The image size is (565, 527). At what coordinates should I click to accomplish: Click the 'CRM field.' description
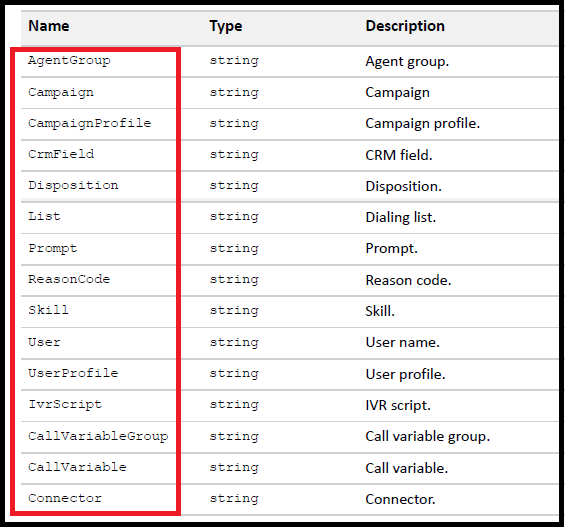(399, 155)
